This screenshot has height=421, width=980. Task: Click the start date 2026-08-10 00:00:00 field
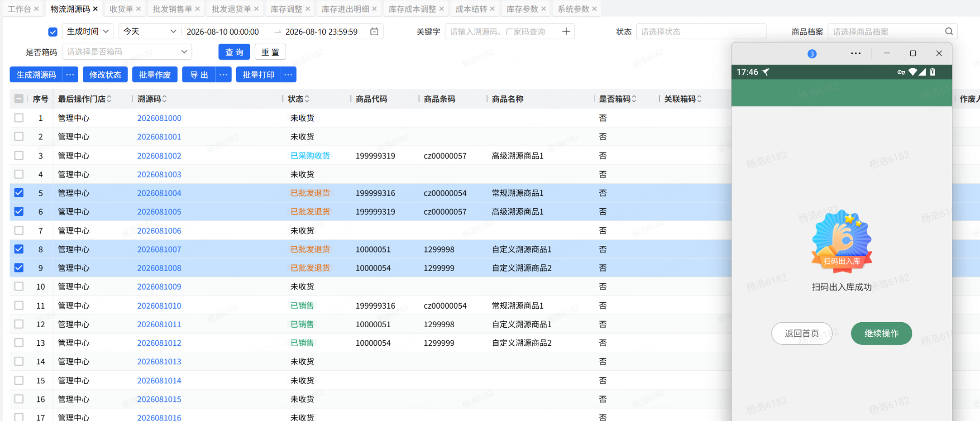tap(223, 32)
